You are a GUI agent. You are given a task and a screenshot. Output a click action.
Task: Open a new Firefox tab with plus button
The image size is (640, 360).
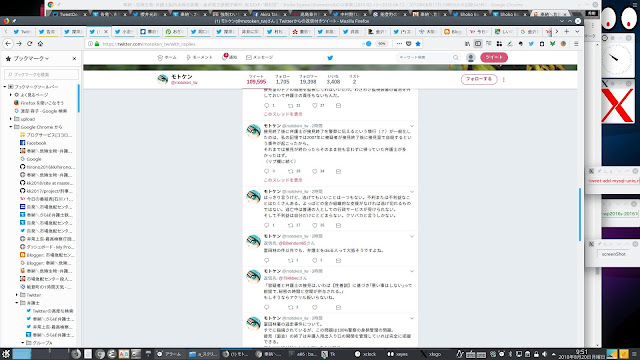(567, 31)
